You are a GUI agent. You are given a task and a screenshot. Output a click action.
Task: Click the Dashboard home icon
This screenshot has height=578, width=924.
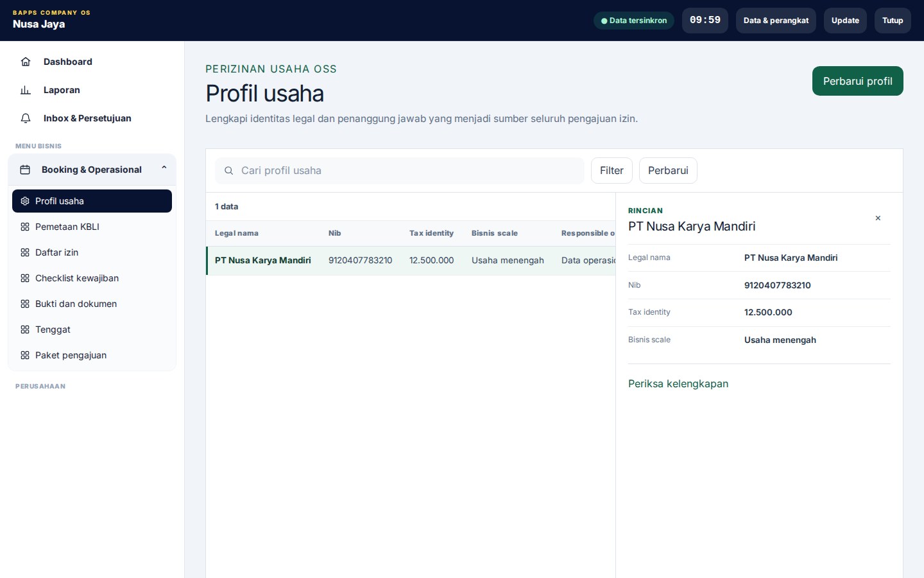click(x=26, y=62)
